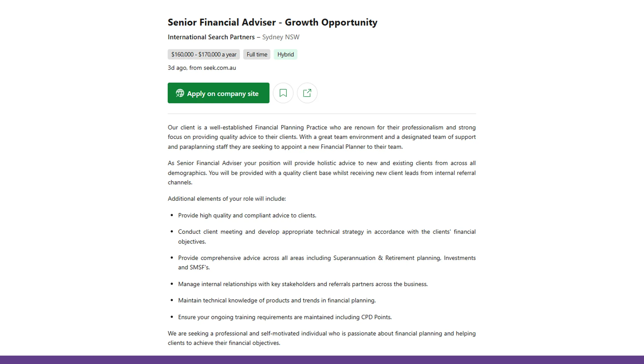Click the bullet mentioning CPD Points

click(284, 317)
